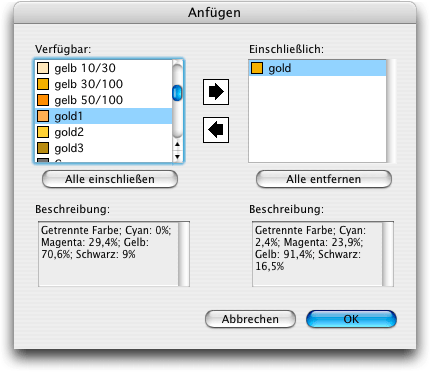Screen dimensions: 430x372
Task: Select gold1 in the Verfügbar list
Action: [104, 116]
